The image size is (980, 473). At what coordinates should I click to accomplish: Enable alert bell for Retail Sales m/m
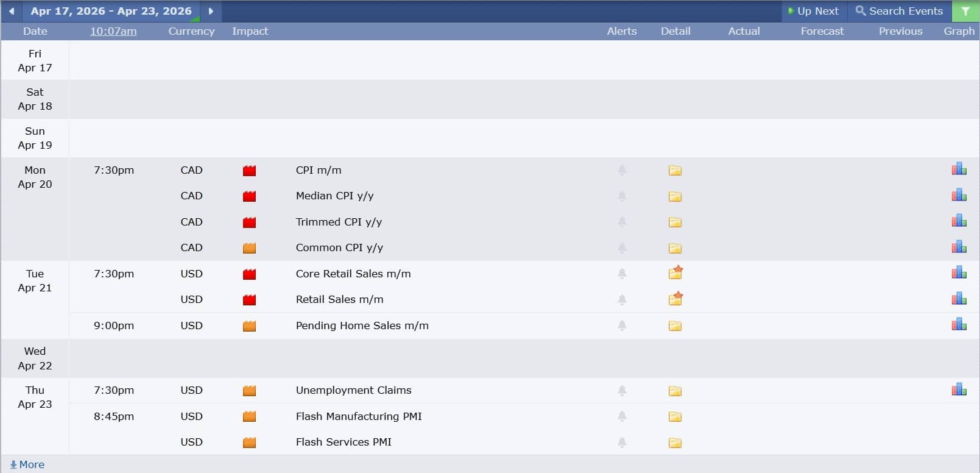622,300
